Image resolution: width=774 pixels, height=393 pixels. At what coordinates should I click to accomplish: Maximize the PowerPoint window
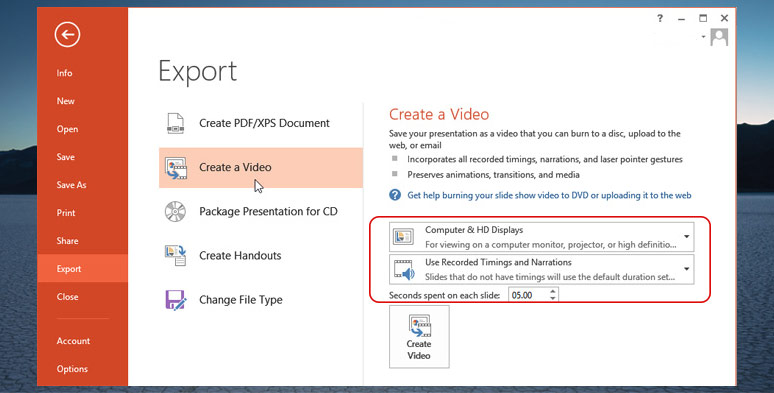pyautogui.click(x=703, y=18)
